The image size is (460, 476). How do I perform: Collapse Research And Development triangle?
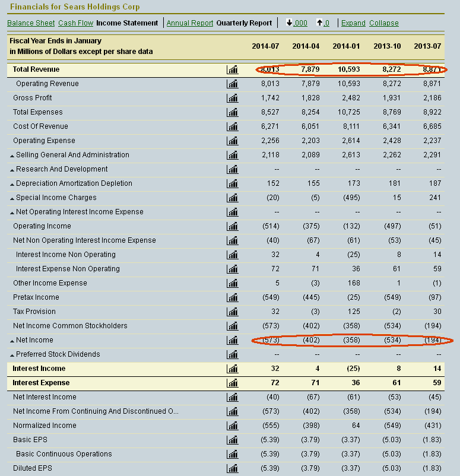tap(12, 170)
